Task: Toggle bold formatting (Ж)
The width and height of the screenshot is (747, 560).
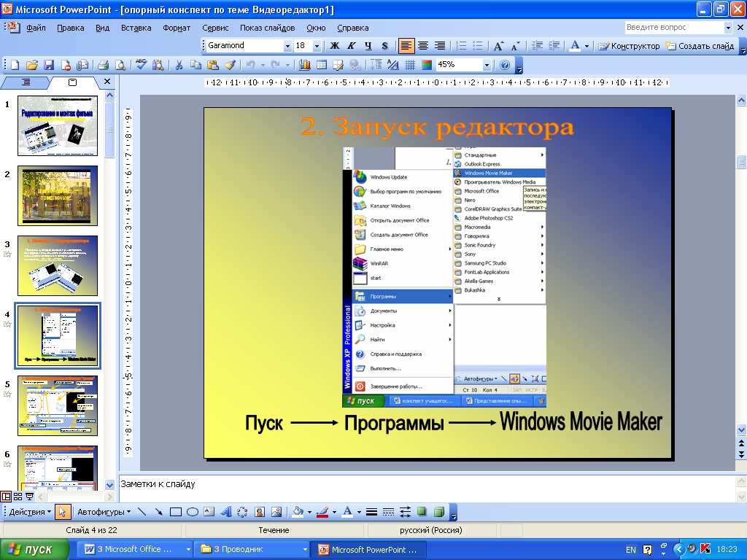Action: [334, 46]
